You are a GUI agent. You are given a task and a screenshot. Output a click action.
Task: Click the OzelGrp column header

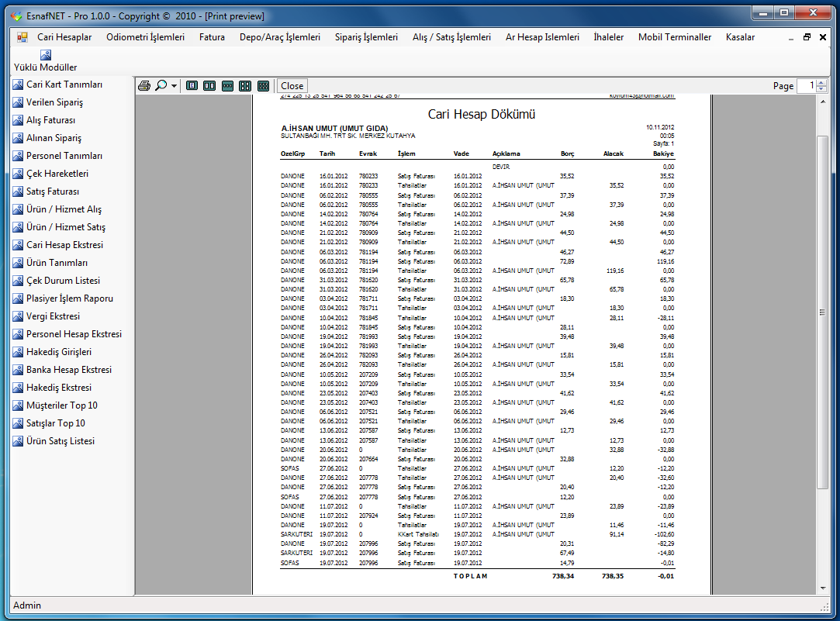tap(292, 154)
